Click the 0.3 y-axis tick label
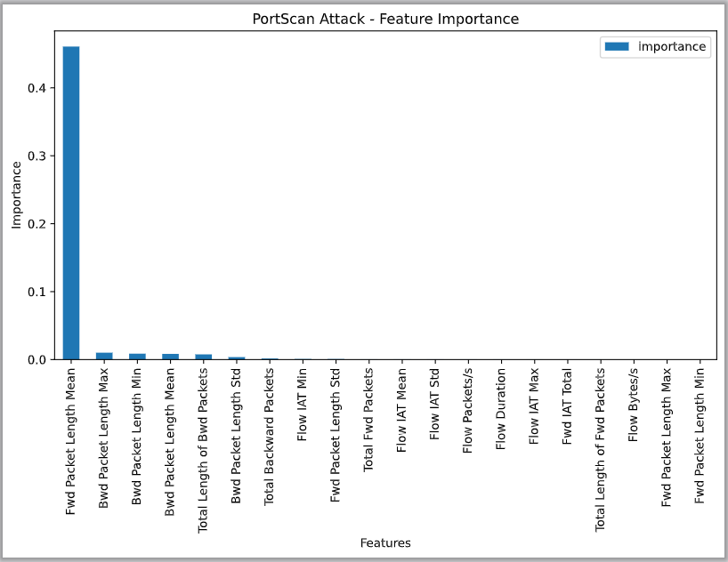This screenshot has width=728, height=562. click(37, 156)
